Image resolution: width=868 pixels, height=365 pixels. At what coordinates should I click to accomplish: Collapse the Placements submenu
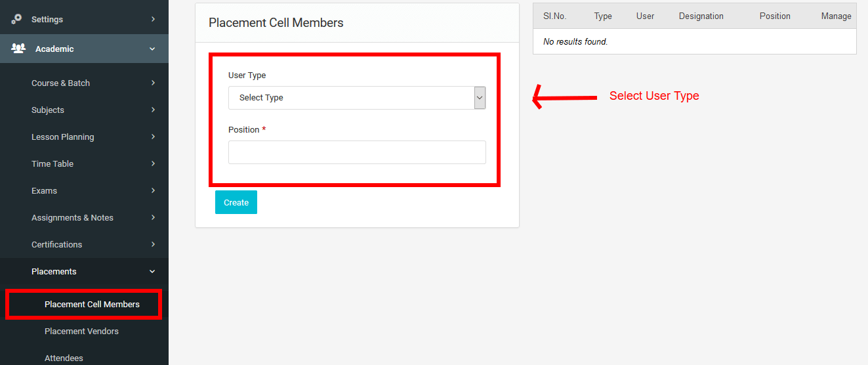click(x=152, y=271)
